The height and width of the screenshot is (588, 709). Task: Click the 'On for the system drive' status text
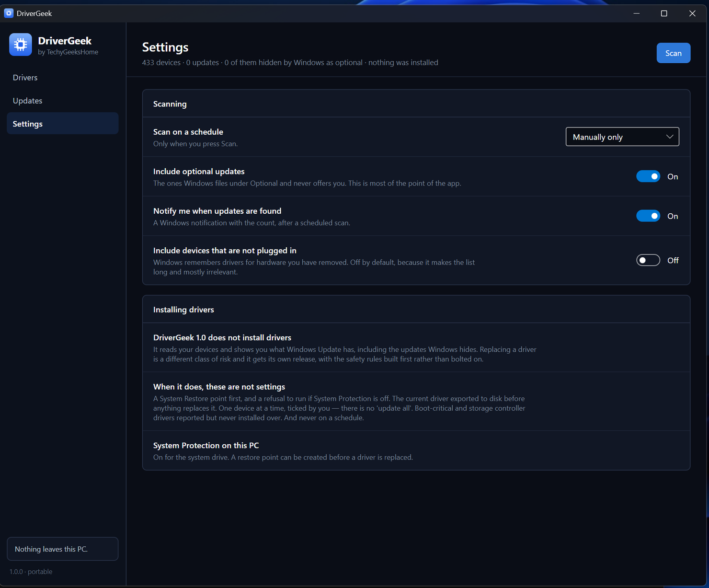283,458
